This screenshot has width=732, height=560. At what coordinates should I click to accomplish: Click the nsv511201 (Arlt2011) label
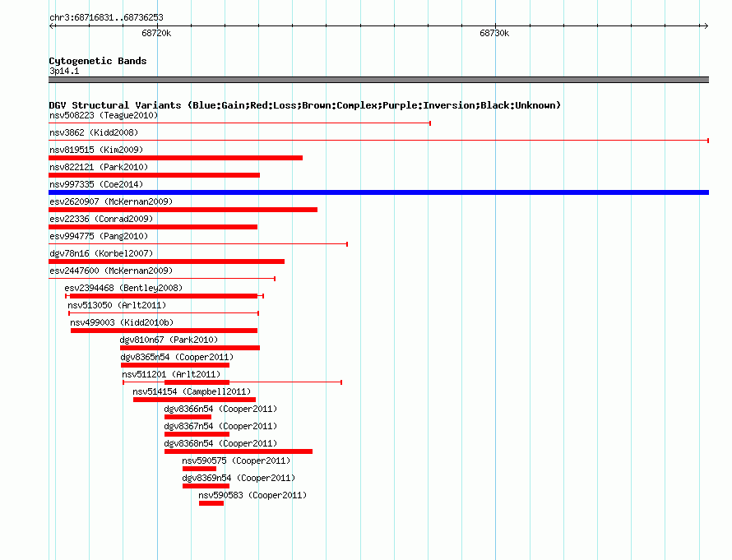171,374
